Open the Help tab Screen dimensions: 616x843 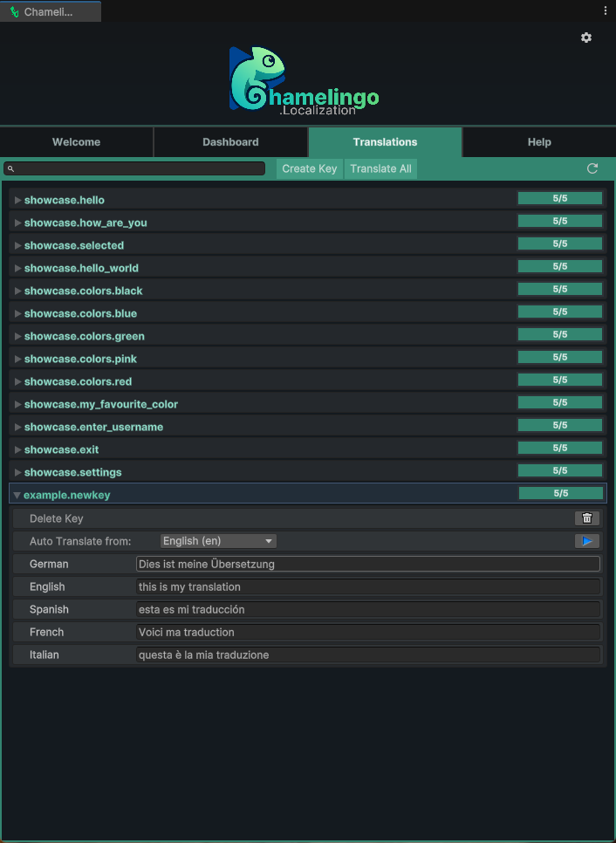538,142
